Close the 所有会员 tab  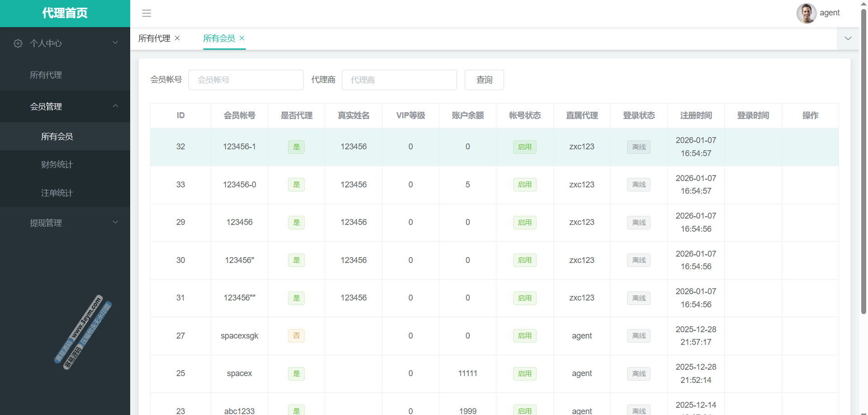pos(242,38)
